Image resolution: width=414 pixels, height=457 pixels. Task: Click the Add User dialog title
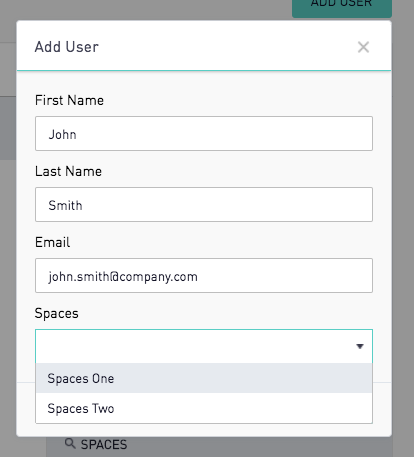67,47
